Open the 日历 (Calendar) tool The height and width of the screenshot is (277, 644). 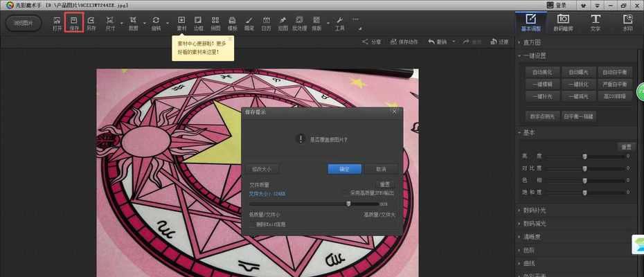266,24
